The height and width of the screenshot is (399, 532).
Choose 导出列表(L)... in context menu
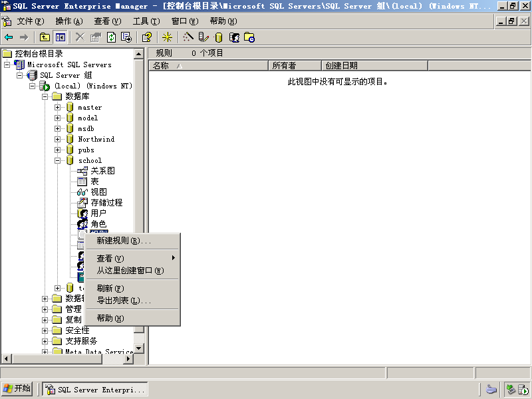point(132,301)
